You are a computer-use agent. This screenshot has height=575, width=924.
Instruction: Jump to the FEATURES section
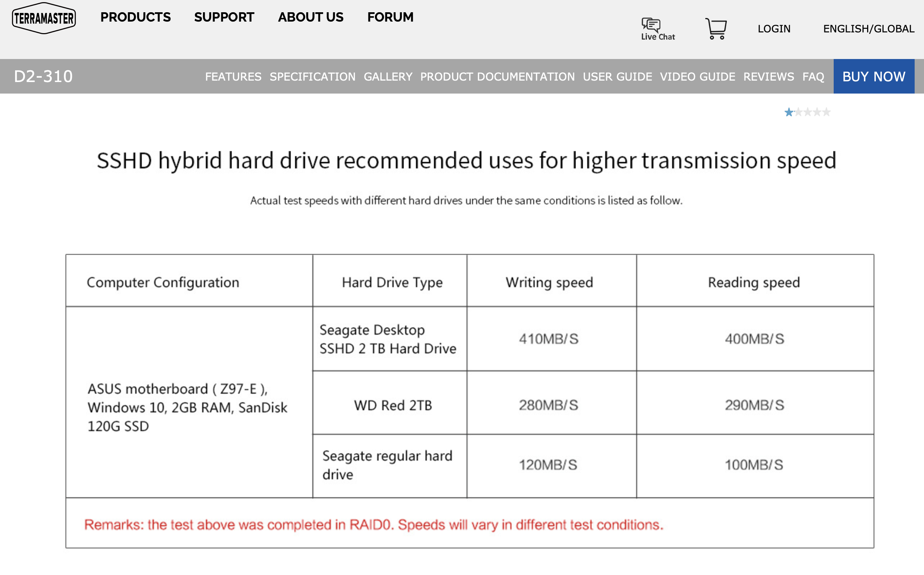coord(233,77)
